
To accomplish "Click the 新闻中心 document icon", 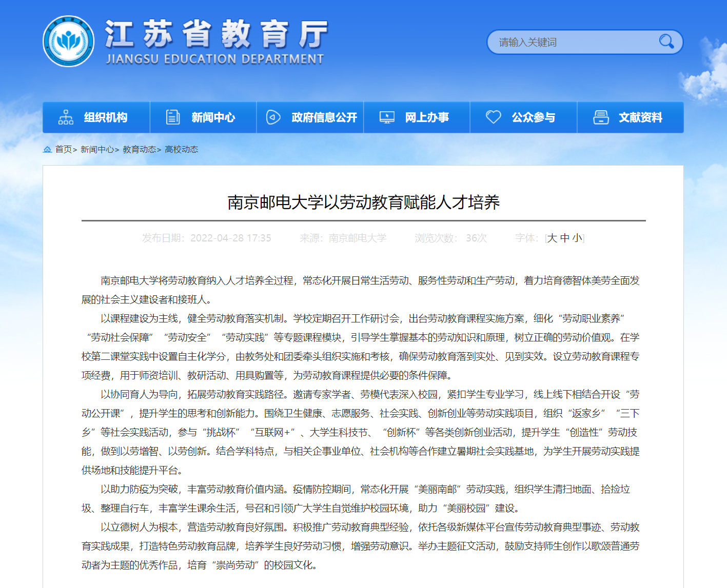I will [x=173, y=117].
